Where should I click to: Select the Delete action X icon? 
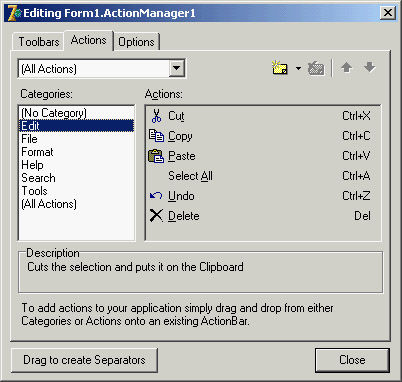point(156,216)
